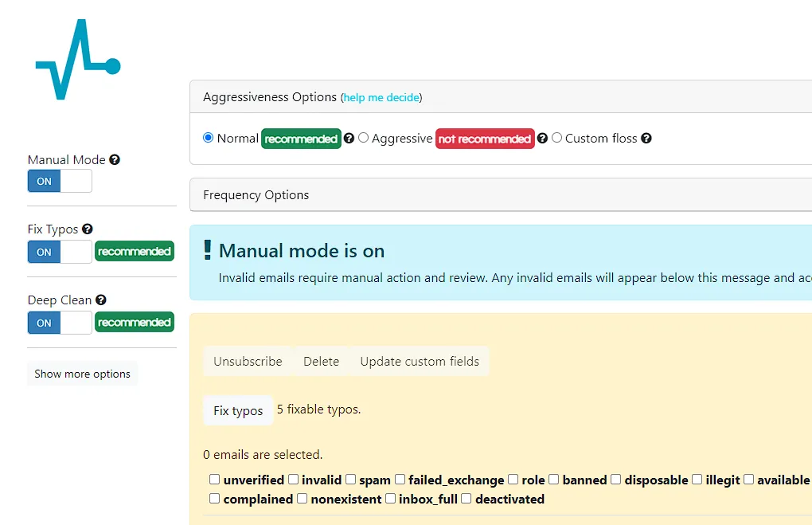This screenshot has width=812, height=525.
Task: Check the disposable filter checkbox
Action: (x=615, y=480)
